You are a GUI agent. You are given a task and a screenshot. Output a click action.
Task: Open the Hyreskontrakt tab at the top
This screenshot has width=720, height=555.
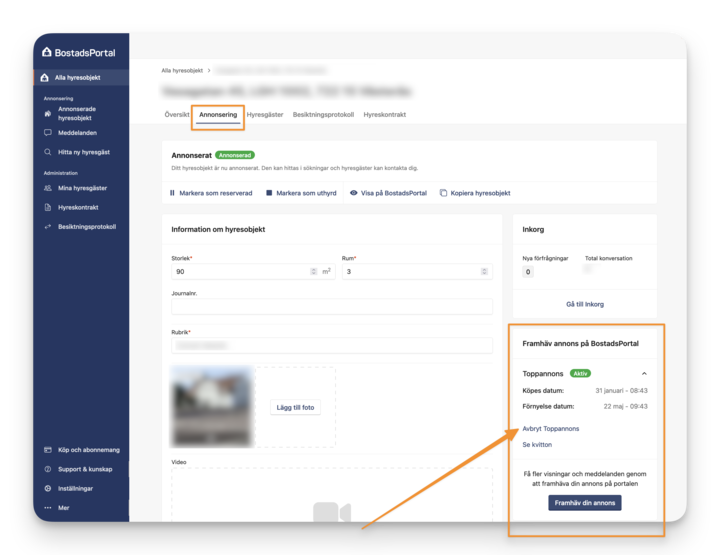click(x=385, y=114)
